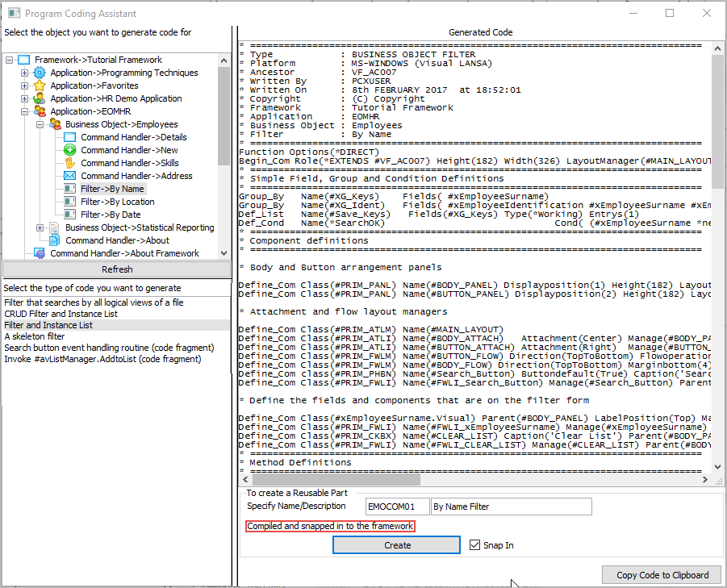727x588 pixels.
Task: Click tree view scroll down arrow
Action: (224, 253)
